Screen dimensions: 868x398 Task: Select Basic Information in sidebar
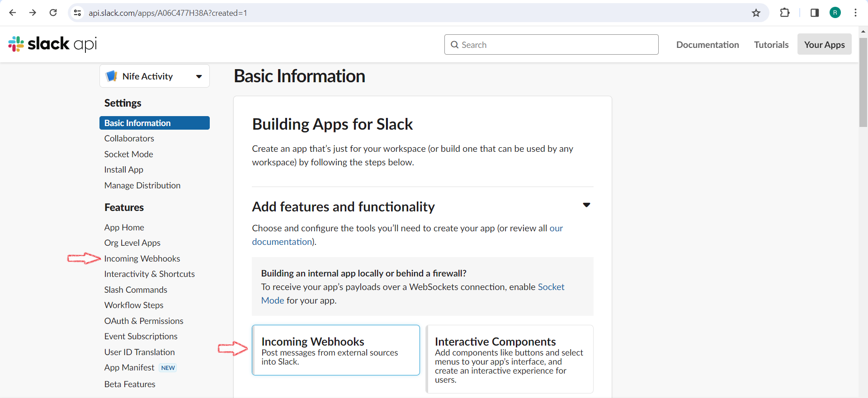[x=155, y=123]
